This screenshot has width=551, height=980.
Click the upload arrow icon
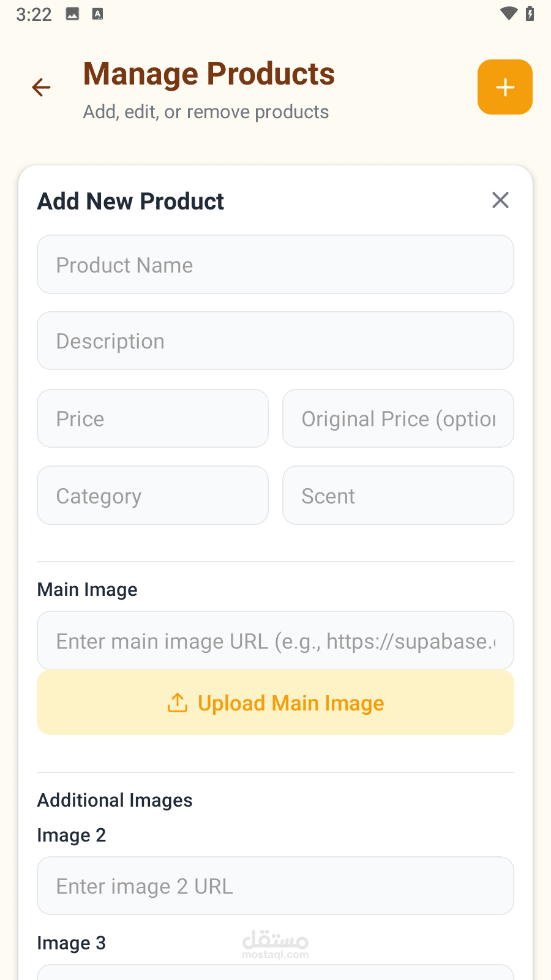click(178, 703)
